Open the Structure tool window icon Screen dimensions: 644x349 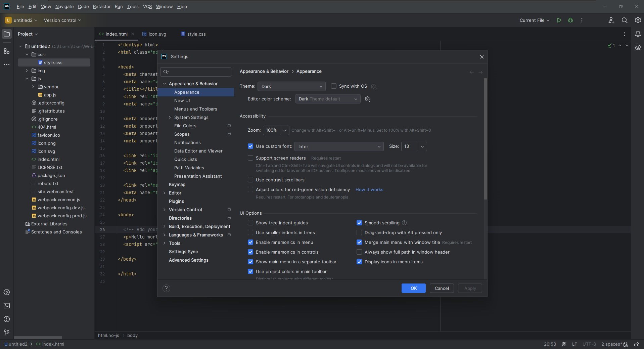7,51
